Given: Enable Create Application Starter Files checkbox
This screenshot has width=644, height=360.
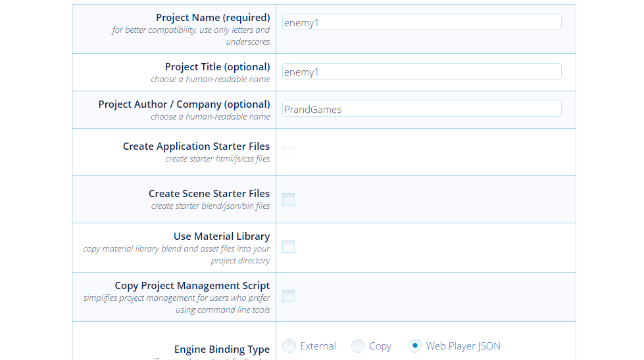Looking at the screenshot, I should point(288,152).
